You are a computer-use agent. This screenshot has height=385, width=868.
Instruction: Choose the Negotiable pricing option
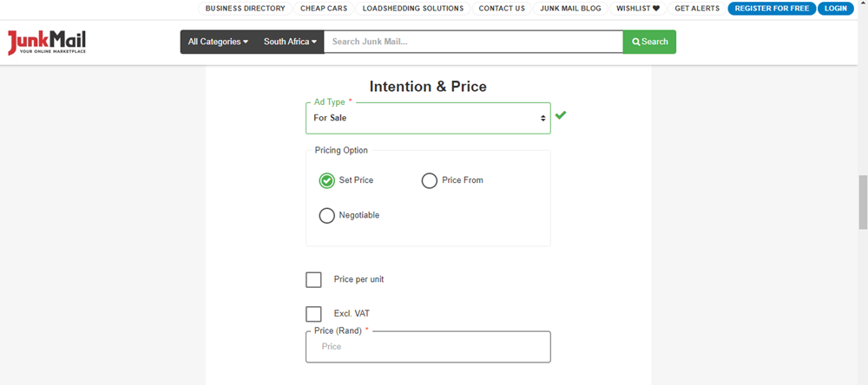(x=327, y=216)
